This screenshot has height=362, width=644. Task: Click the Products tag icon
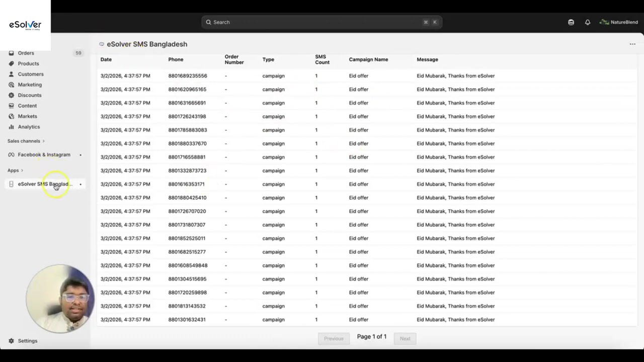[11, 63]
